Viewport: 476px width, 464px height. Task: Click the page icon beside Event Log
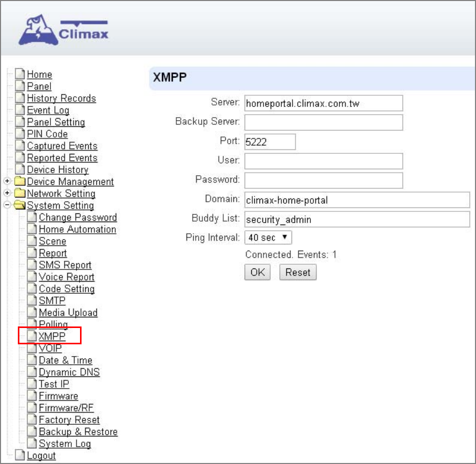20,110
